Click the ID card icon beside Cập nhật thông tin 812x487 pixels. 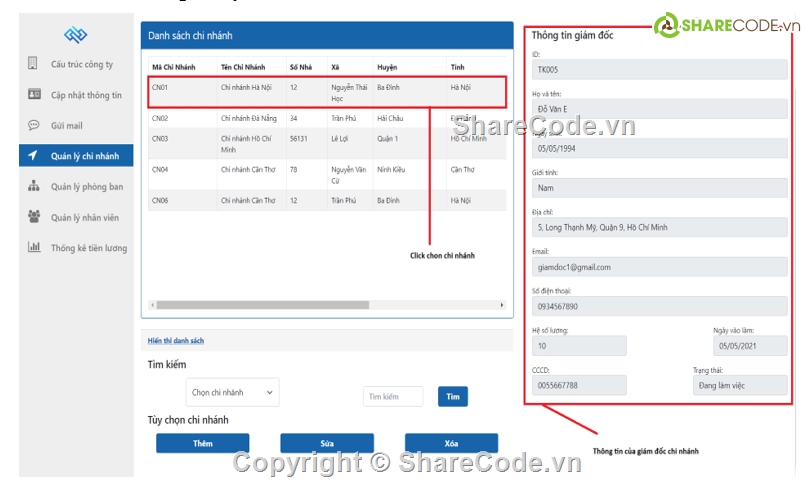[33, 95]
